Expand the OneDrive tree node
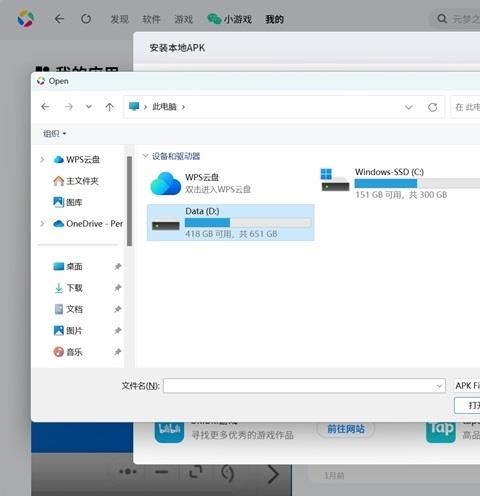Screen dimensions: 480x496 pyautogui.click(x=42, y=224)
